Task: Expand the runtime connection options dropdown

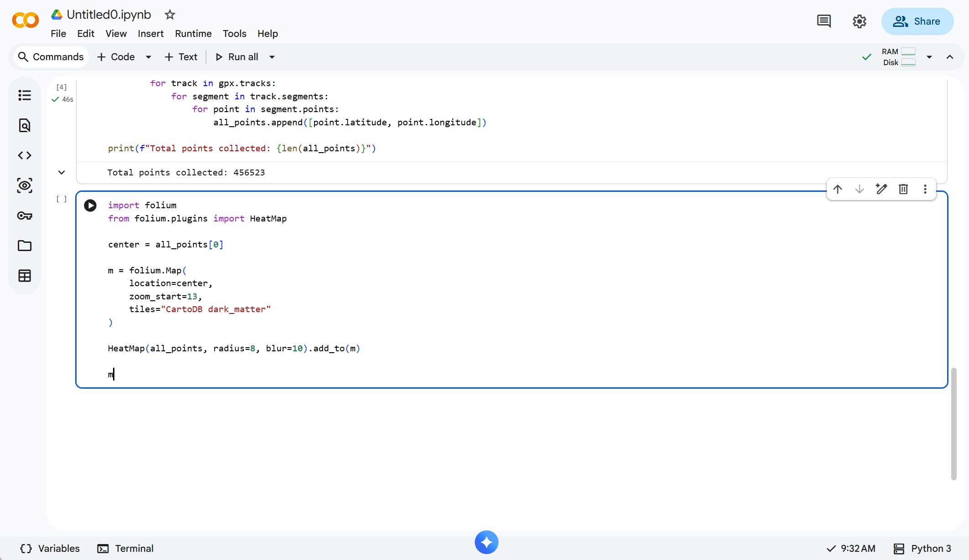Action: click(x=929, y=57)
